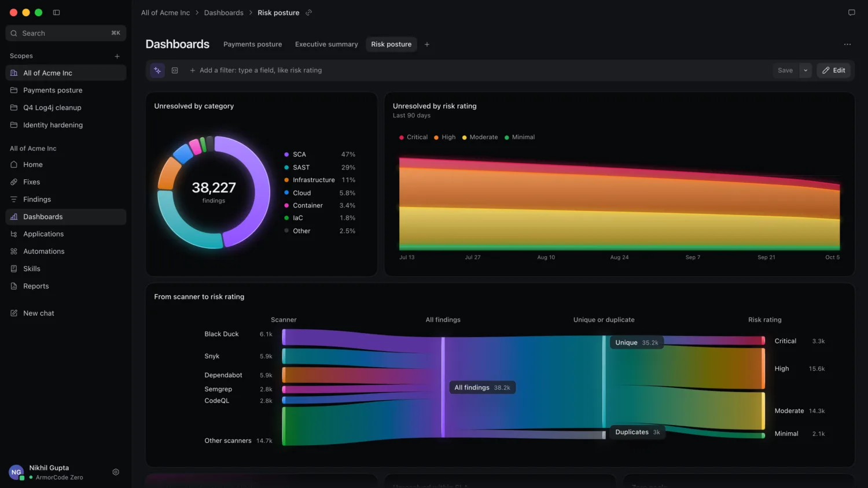Open settings gear next to Nikhil Gupta
The image size is (868, 488).
116,472
